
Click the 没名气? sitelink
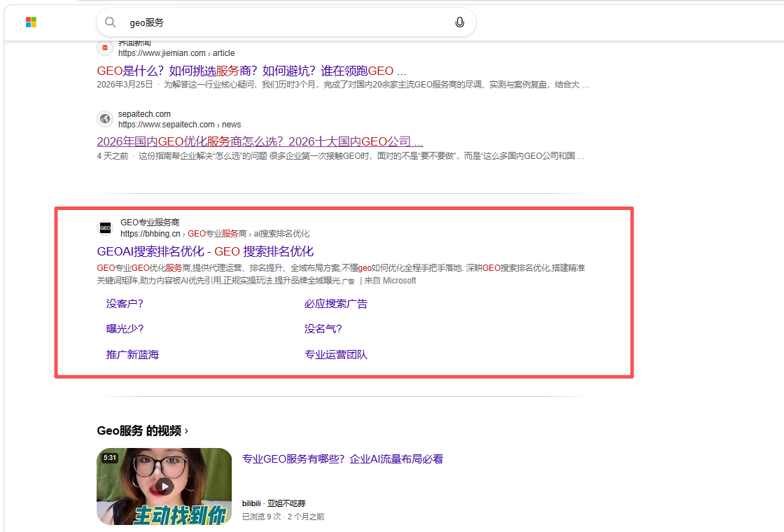click(x=323, y=328)
